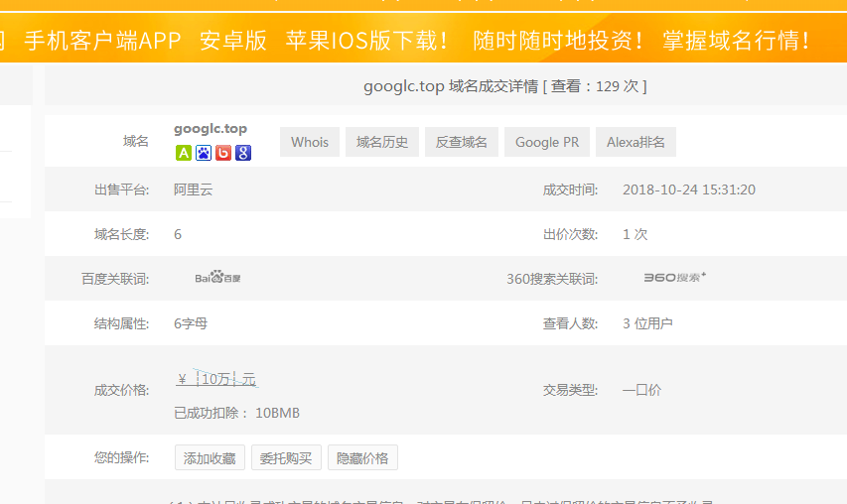This screenshot has height=504, width=847.
Task: Open the Baidu logo for related keywords
Action: point(217,278)
